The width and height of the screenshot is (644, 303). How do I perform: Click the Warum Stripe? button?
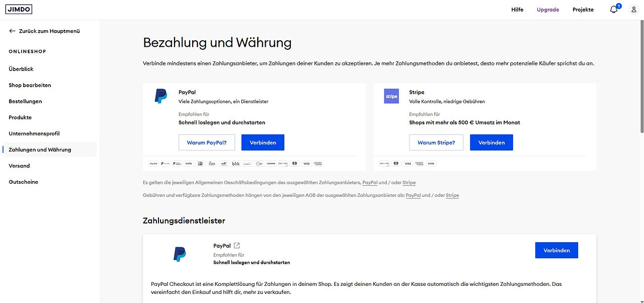click(436, 142)
